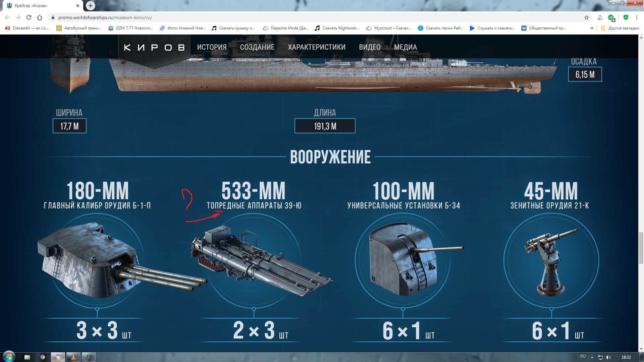Expand the hidden bookmarks chevron

[x=592, y=28]
